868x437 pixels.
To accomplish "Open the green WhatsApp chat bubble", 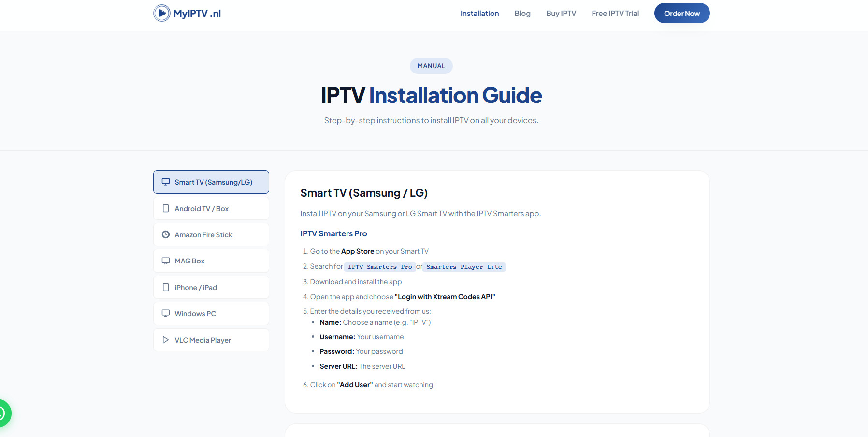I will pyautogui.click(x=3, y=413).
